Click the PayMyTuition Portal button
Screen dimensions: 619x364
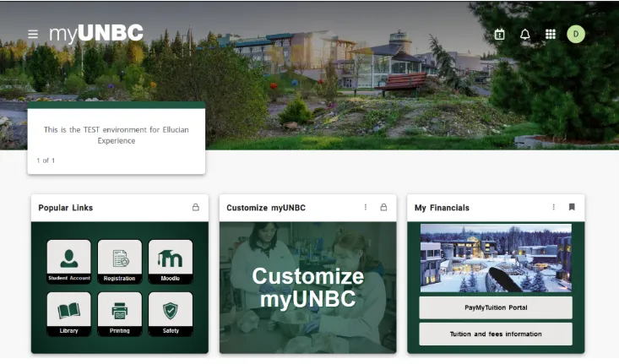click(496, 307)
